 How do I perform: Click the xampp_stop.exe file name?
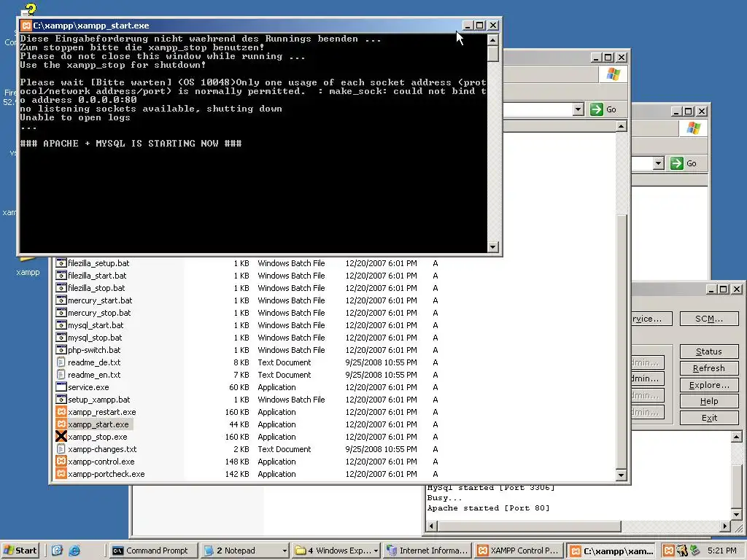click(98, 437)
